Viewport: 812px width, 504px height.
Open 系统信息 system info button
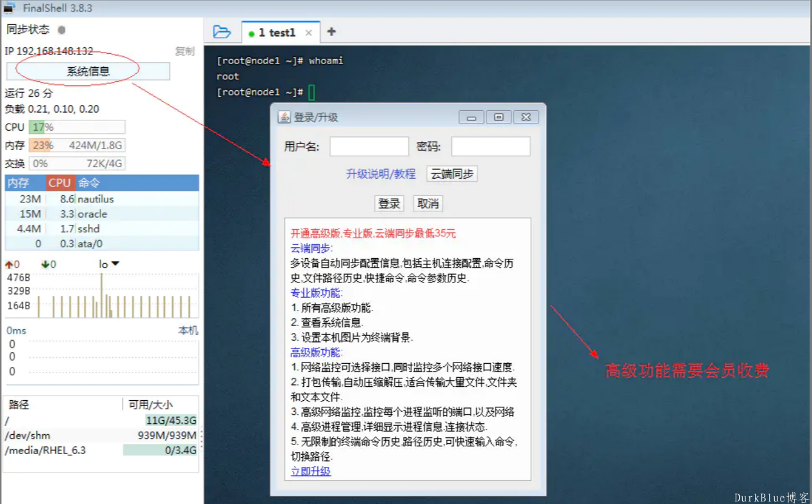(88, 71)
